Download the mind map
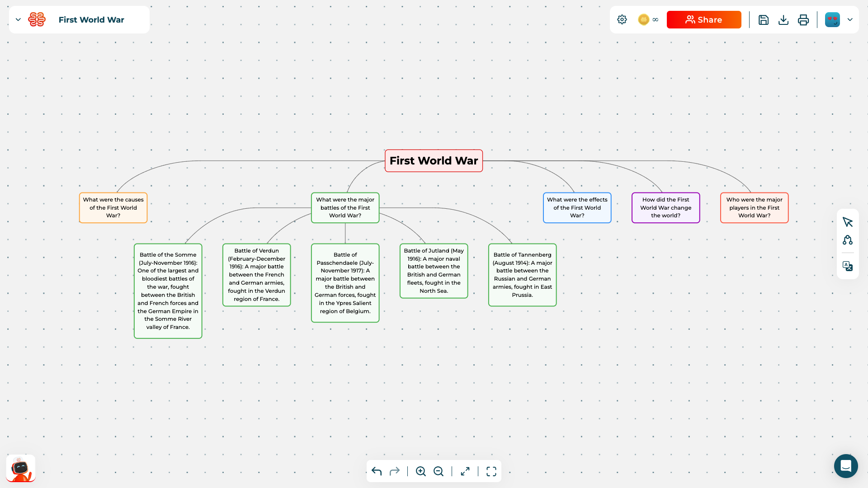 pos(783,19)
